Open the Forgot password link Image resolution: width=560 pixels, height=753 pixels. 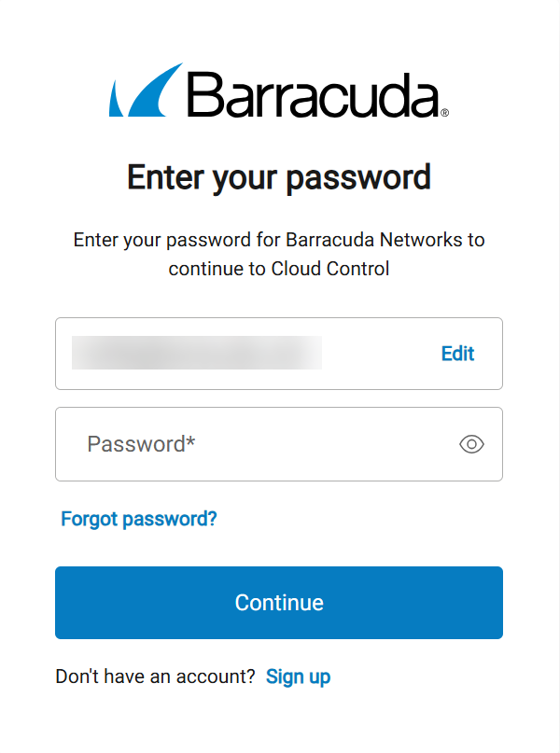[139, 519]
